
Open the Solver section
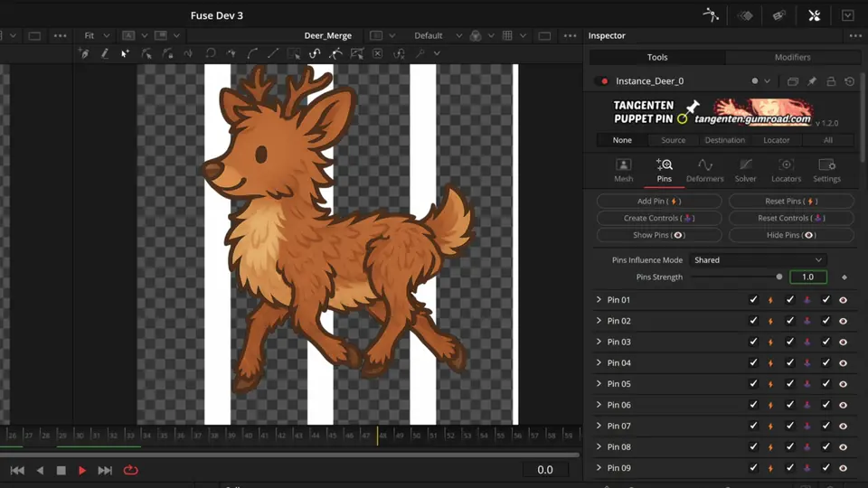click(x=746, y=171)
